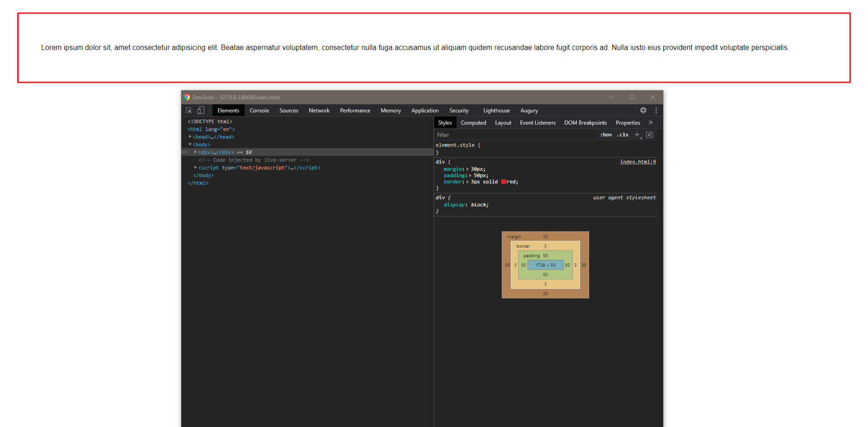Viewport: 868px width, 427px height.
Task: Switch to the Console tab
Action: pyautogui.click(x=259, y=110)
